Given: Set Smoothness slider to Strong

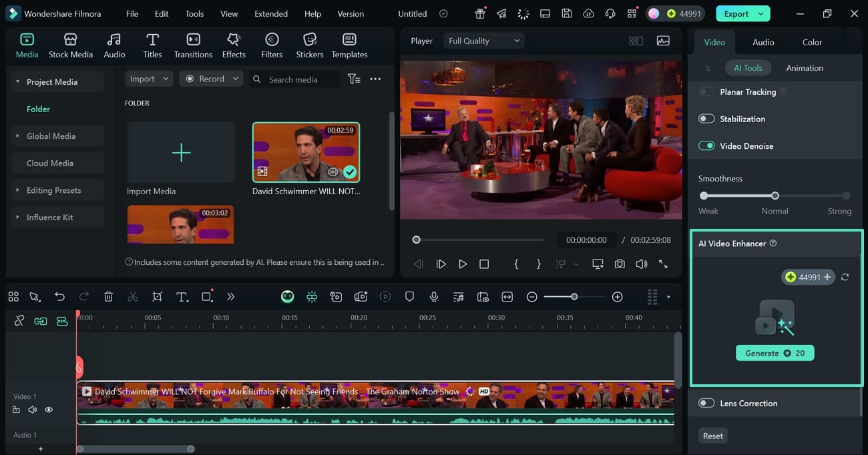Looking at the screenshot, I should [x=846, y=195].
